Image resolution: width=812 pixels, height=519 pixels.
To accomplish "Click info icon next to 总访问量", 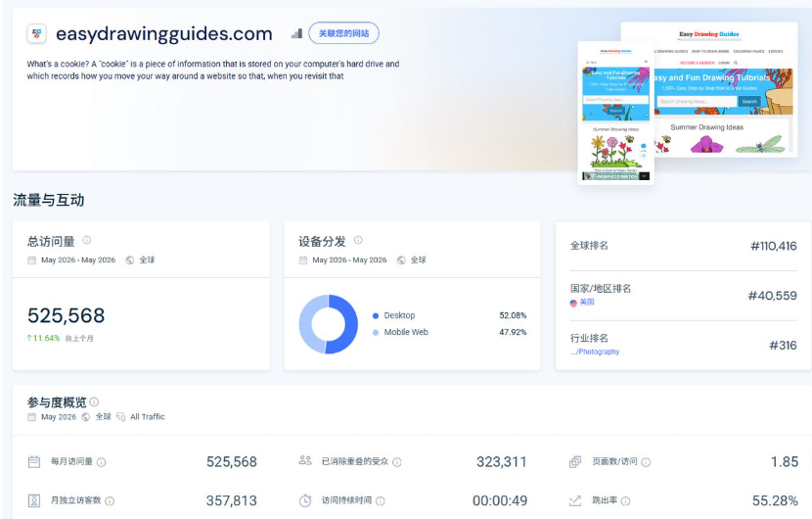I will 87,240.
